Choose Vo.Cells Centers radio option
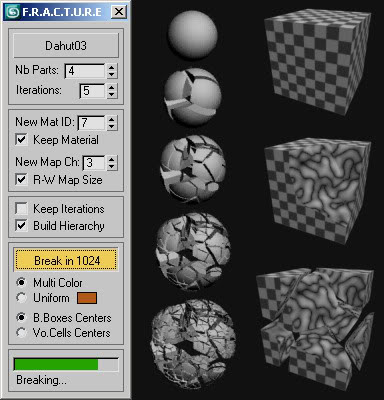The image size is (384, 400). point(22,332)
